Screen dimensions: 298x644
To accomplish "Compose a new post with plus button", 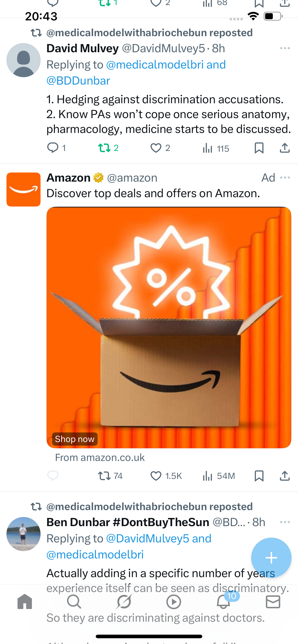I will pyautogui.click(x=271, y=558).
